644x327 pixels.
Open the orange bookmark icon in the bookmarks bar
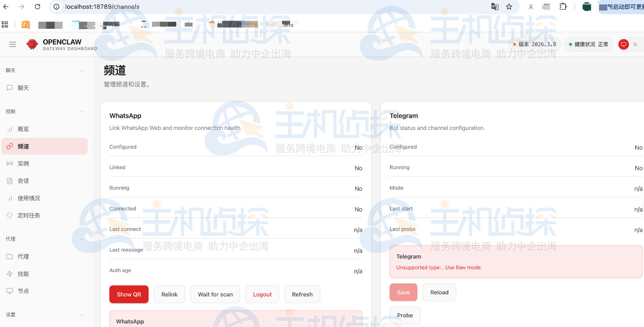tap(26, 25)
